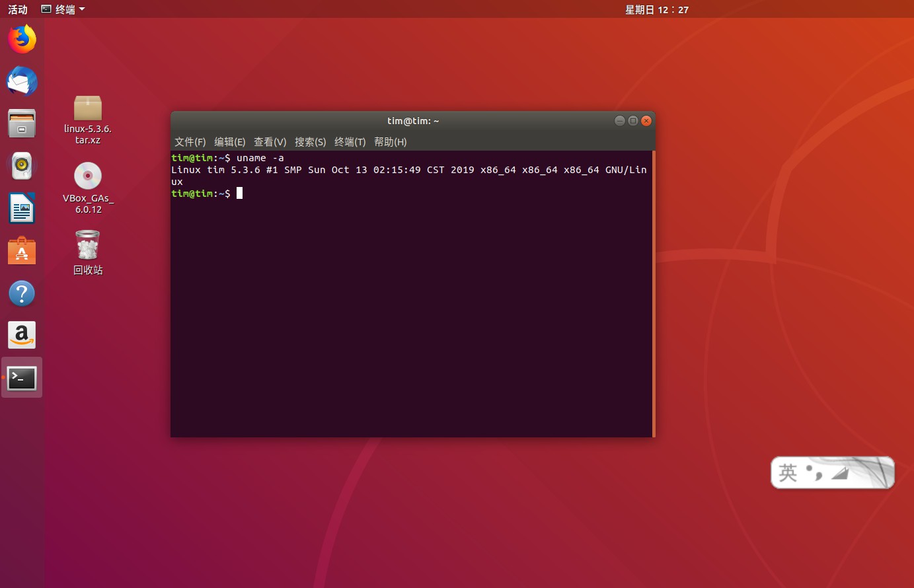
Task: Expand the 终端 app menu in top bar
Action: pyautogui.click(x=63, y=9)
